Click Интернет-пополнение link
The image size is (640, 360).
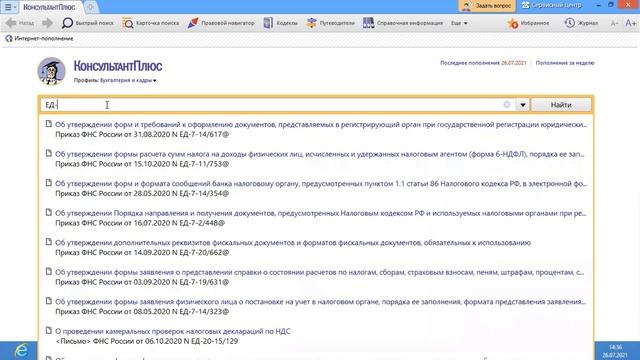[x=39, y=38]
